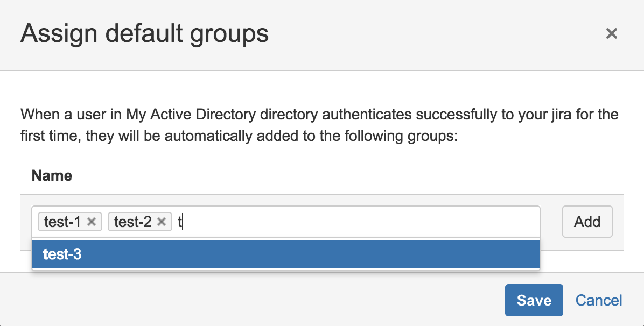Delete test-2 from the selected groups

click(161, 221)
